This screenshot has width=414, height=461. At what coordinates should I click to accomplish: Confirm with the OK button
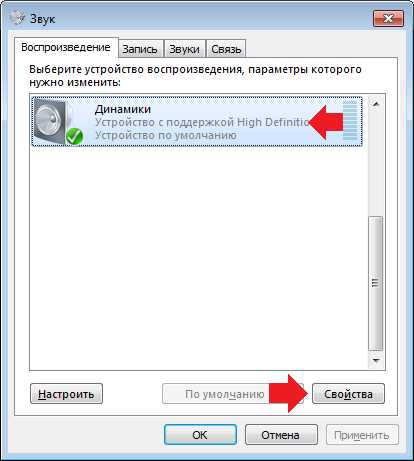[x=200, y=435]
